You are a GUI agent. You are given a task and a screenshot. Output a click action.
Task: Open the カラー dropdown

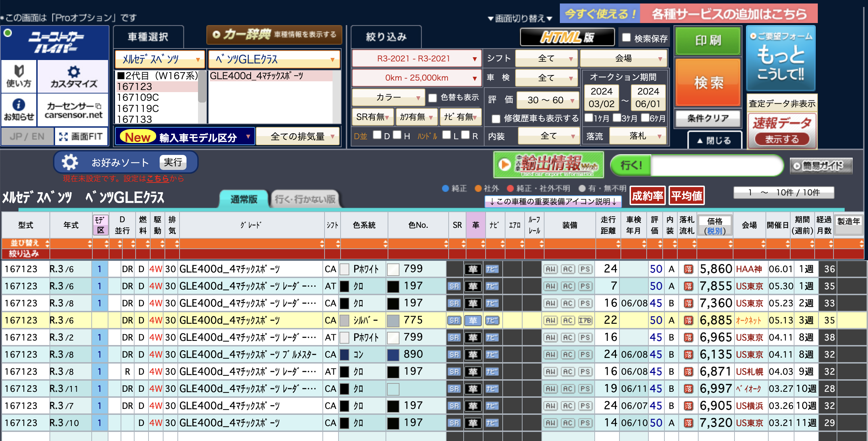point(388,97)
